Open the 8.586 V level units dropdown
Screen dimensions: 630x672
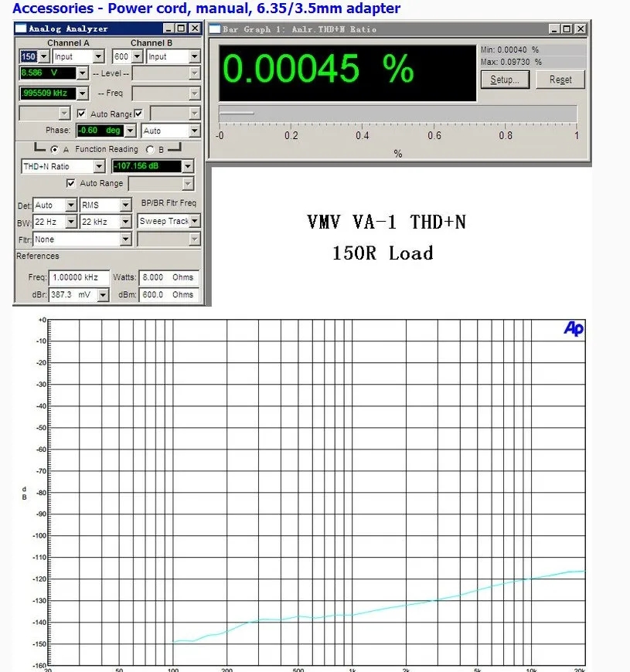(x=83, y=73)
